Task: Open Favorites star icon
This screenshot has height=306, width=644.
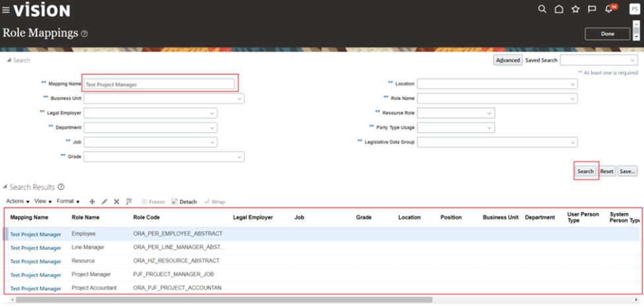Action: tap(575, 9)
